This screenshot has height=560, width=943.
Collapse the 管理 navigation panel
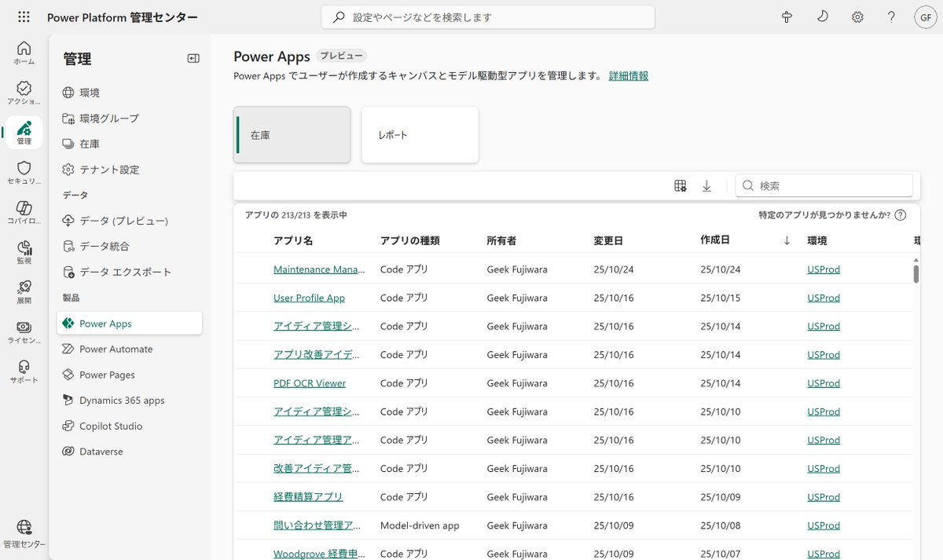pyautogui.click(x=193, y=58)
